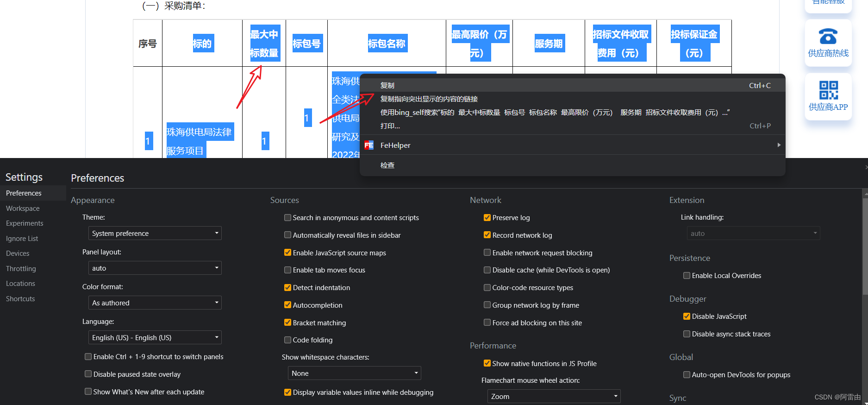Open the Ignore List settings tab
Viewport: 868px width, 405px height.
pos(33,238)
